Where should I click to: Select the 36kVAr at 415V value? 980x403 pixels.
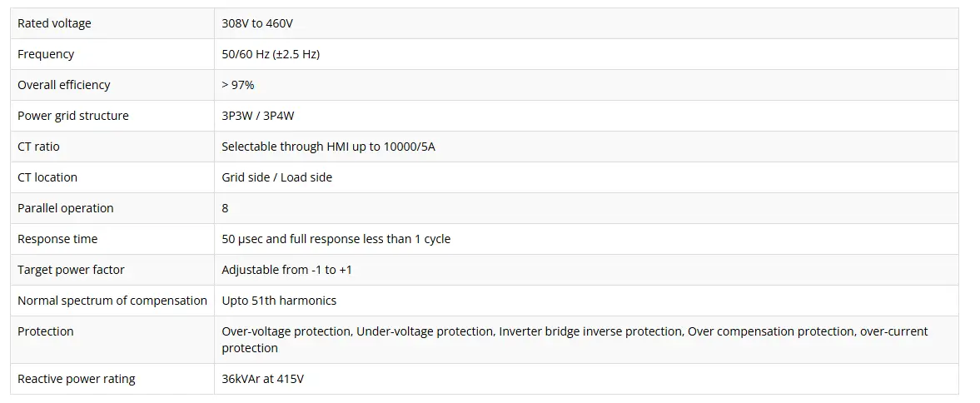coord(262,379)
